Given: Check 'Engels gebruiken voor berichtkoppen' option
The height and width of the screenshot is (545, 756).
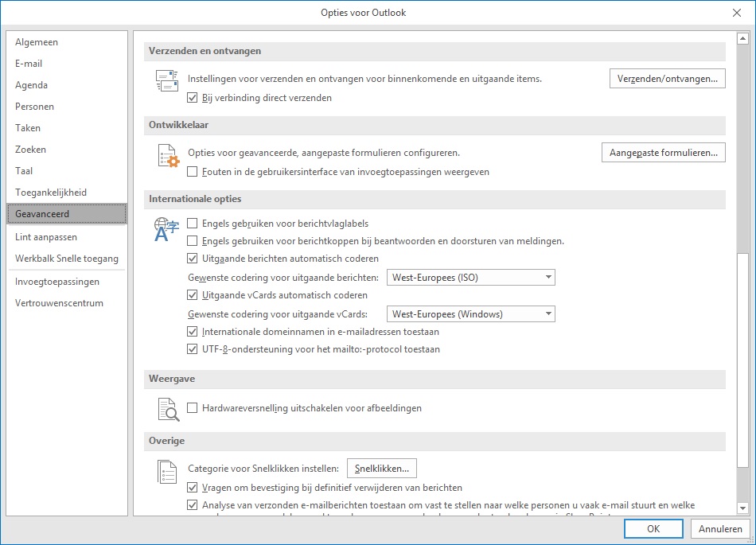Looking at the screenshot, I should (193, 241).
